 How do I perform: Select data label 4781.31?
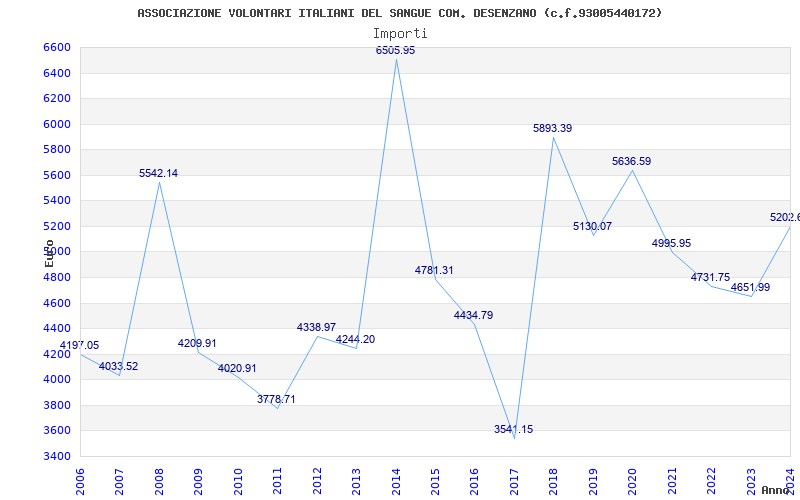tap(434, 270)
